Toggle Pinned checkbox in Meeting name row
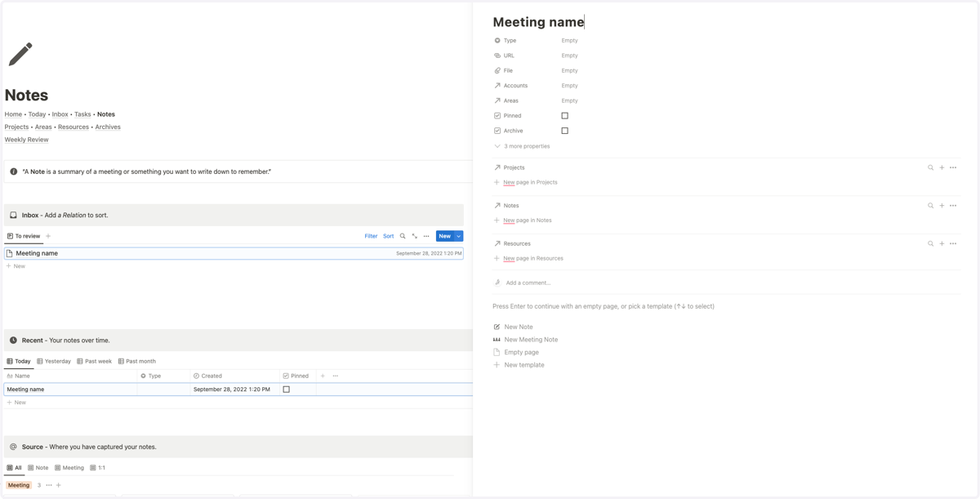Image resolution: width=980 pixels, height=499 pixels. (x=286, y=390)
